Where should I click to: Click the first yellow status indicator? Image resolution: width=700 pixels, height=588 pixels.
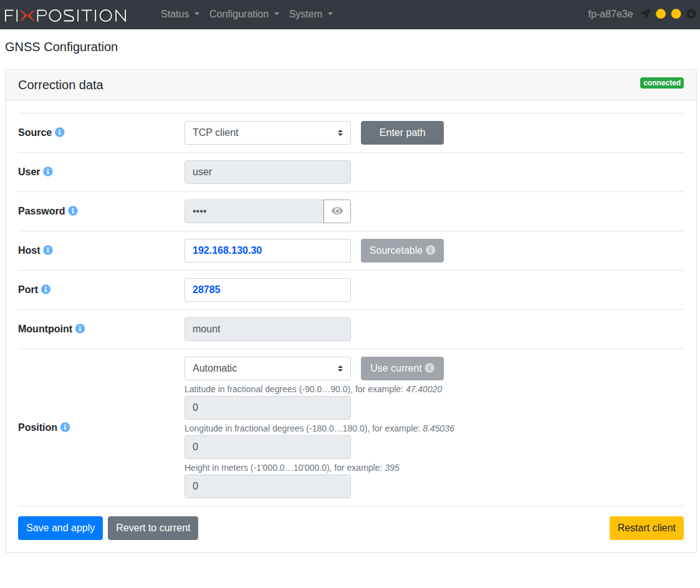[x=661, y=14]
